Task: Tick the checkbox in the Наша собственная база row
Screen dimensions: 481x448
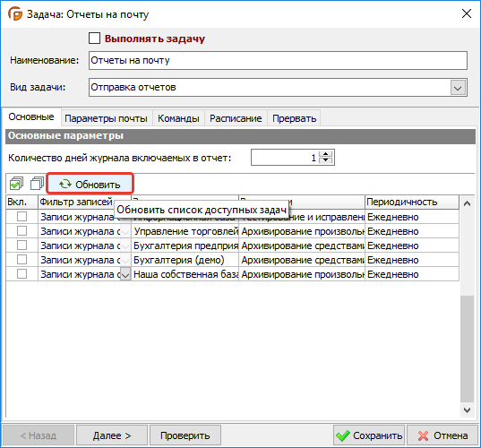Action: point(21,273)
